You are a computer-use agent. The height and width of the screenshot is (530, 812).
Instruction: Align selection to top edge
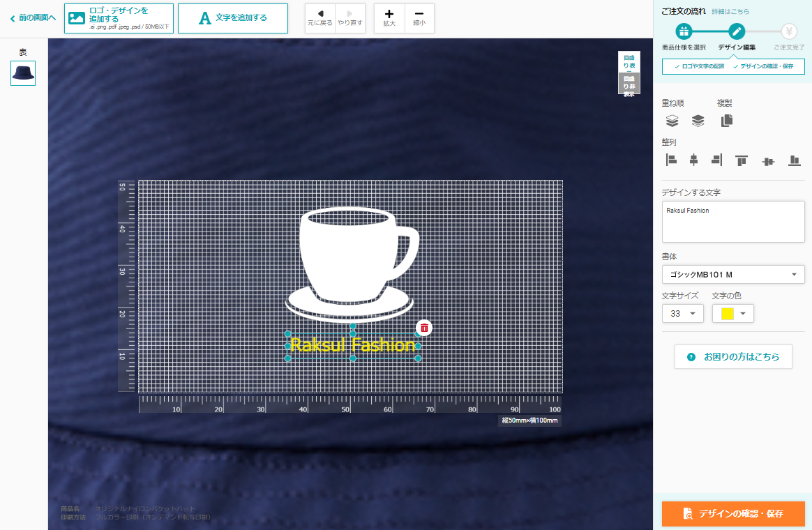pos(742,160)
